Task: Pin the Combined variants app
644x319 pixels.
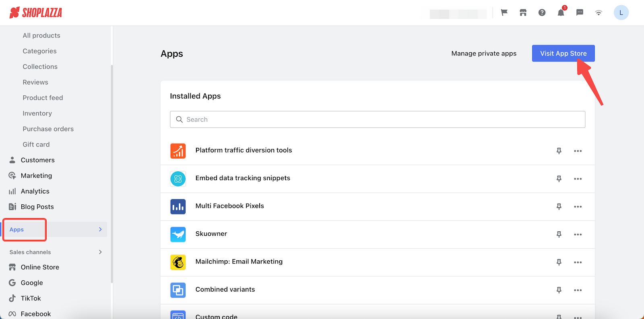Action: tap(559, 290)
